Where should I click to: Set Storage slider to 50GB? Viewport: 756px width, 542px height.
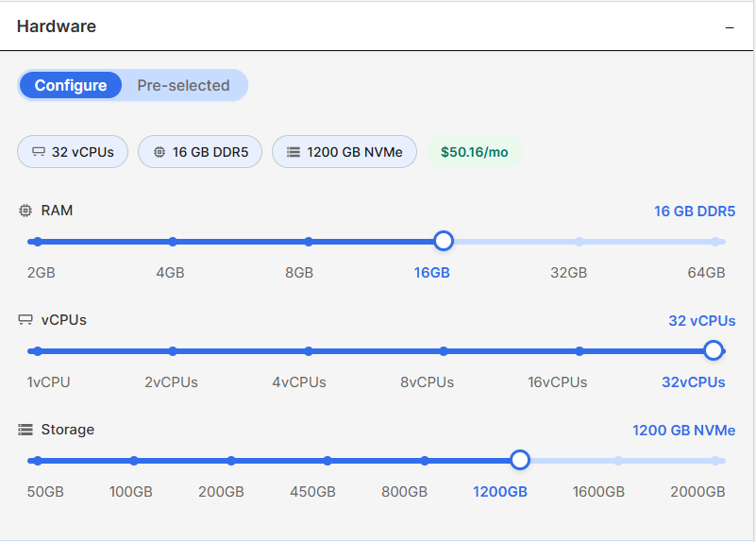click(38, 461)
